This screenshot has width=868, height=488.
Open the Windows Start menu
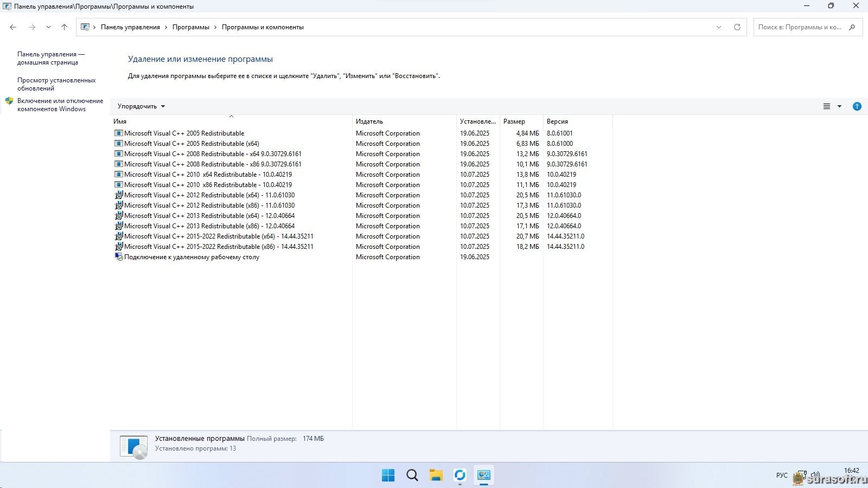click(388, 475)
